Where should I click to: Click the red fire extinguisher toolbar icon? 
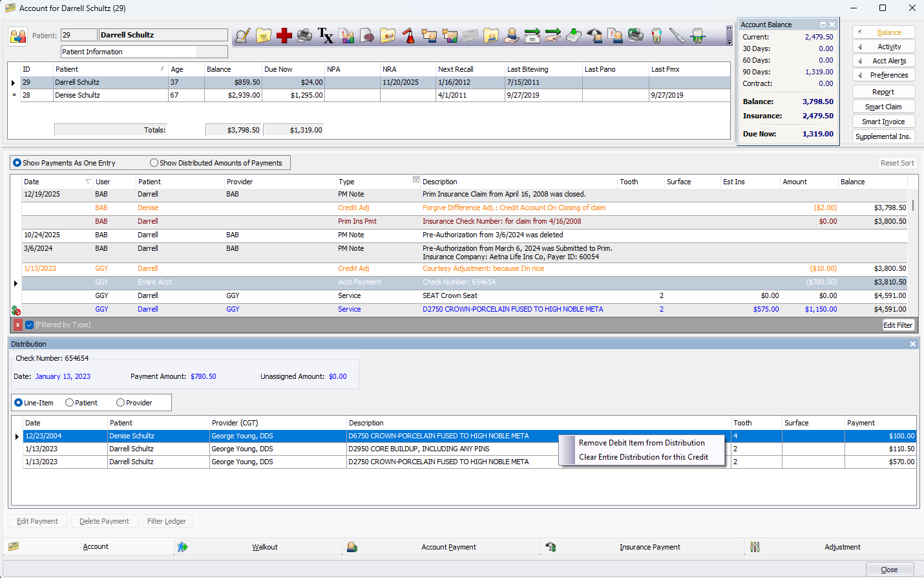point(408,36)
